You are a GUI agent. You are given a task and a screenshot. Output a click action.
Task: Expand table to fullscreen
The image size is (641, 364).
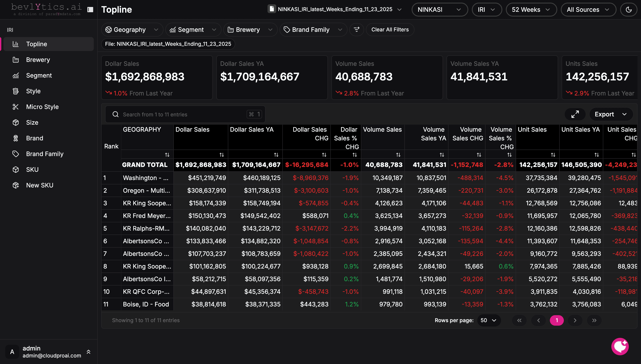coord(575,114)
